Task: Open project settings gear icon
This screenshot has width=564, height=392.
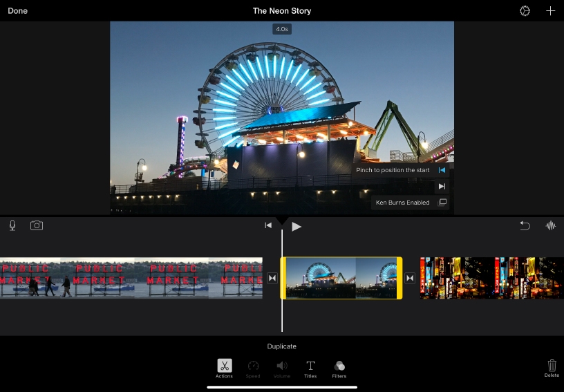Action: (525, 11)
